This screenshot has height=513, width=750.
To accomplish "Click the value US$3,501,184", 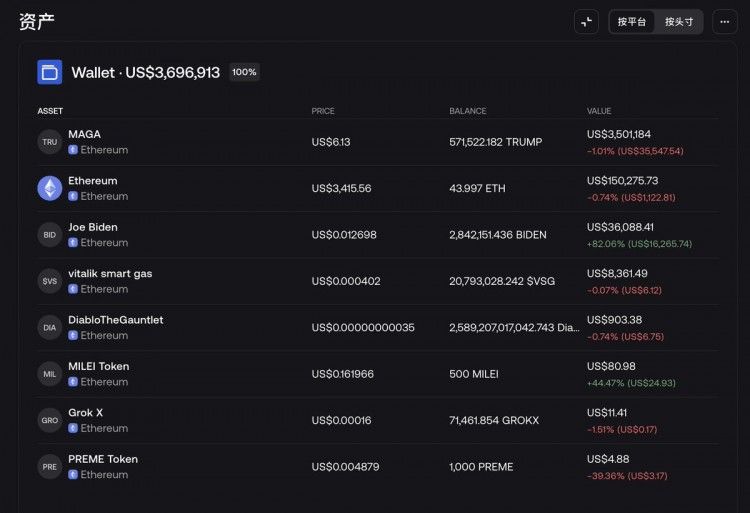I will tap(619, 134).
